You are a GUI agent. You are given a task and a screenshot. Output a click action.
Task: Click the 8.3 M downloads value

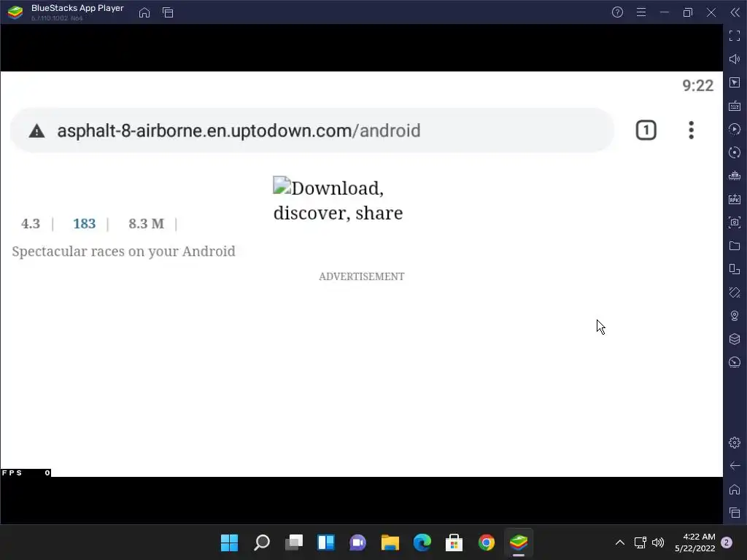(146, 223)
